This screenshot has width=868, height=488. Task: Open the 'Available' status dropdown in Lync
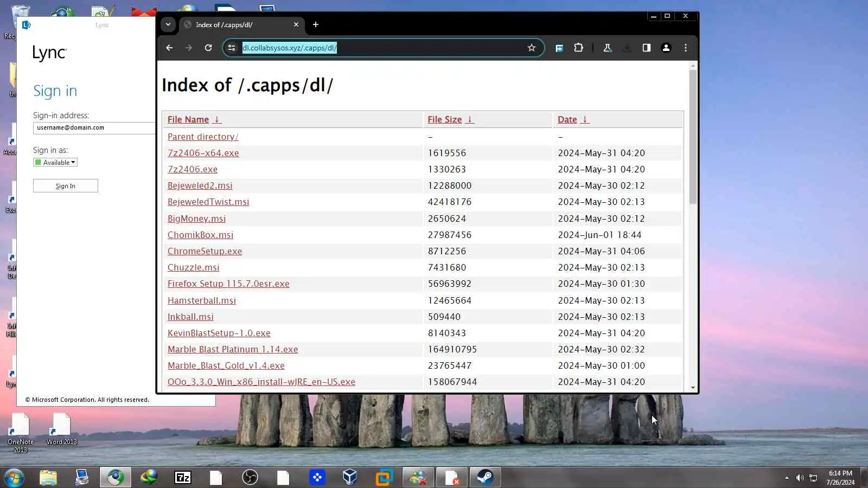click(x=55, y=162)
